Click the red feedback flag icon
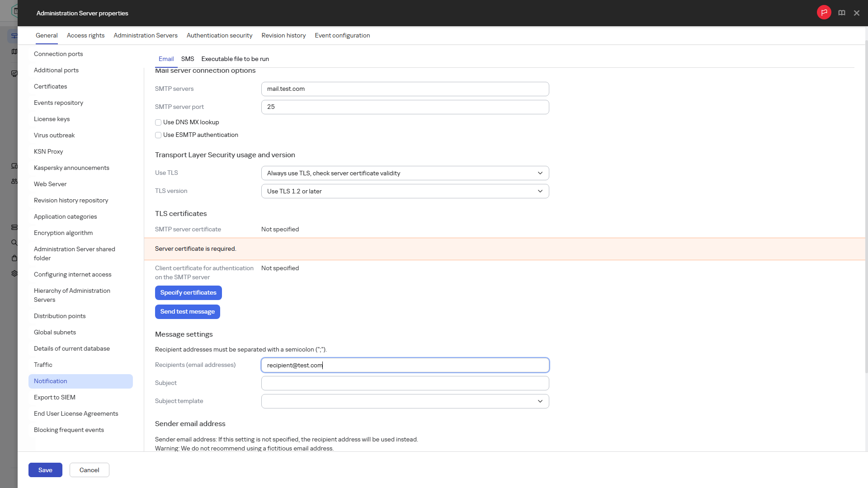This screenshot has height=488, width=868. pos(824,13)
